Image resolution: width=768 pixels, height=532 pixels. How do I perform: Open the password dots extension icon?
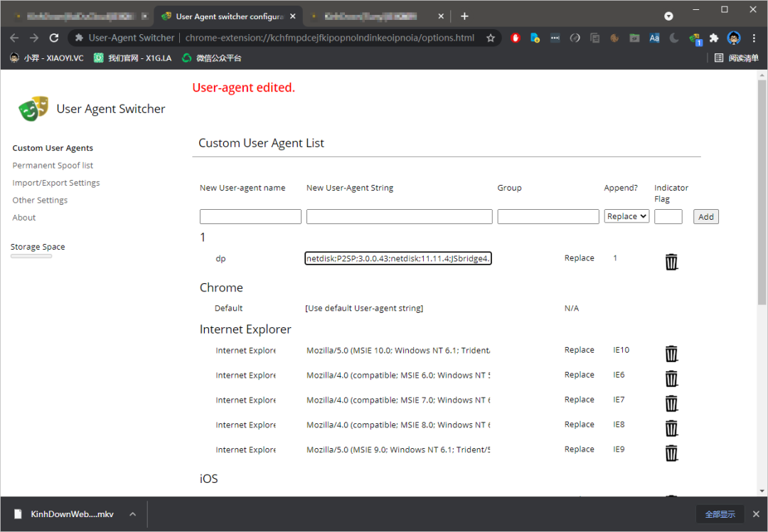[555, 38]
